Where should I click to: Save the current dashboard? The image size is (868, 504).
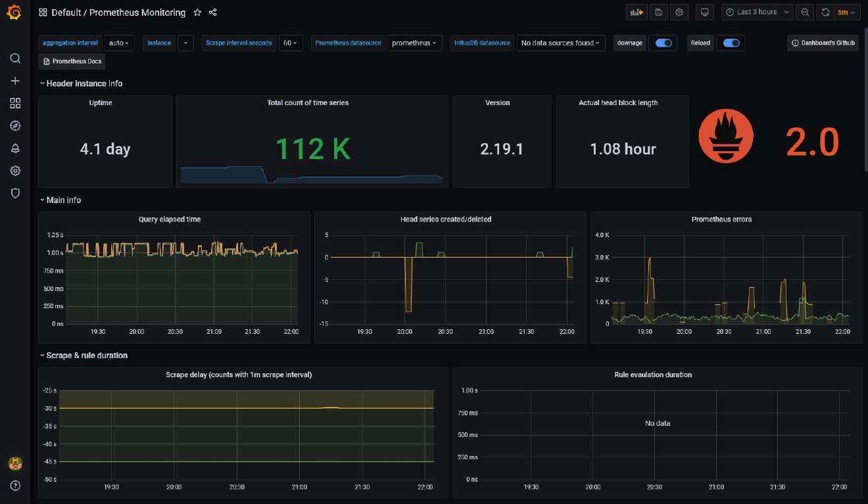tap(658, 12)
